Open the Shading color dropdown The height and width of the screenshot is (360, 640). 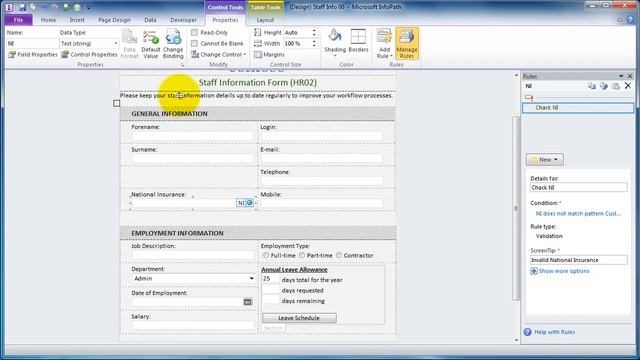(335, 55)
